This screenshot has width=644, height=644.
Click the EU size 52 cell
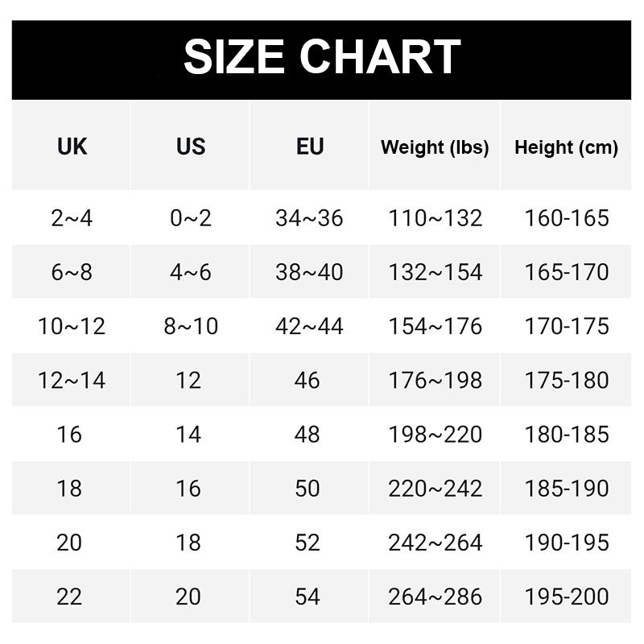[308, 543]
